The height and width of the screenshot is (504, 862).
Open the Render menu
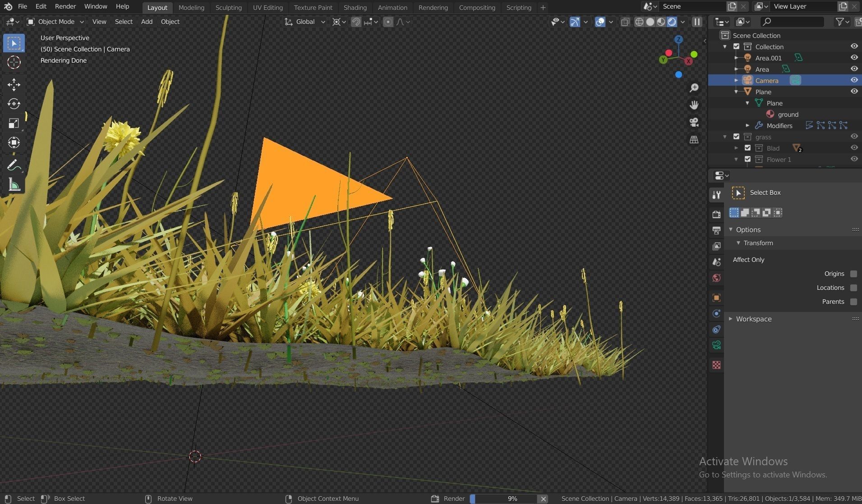pyautogui.click(x=65, y=6)
